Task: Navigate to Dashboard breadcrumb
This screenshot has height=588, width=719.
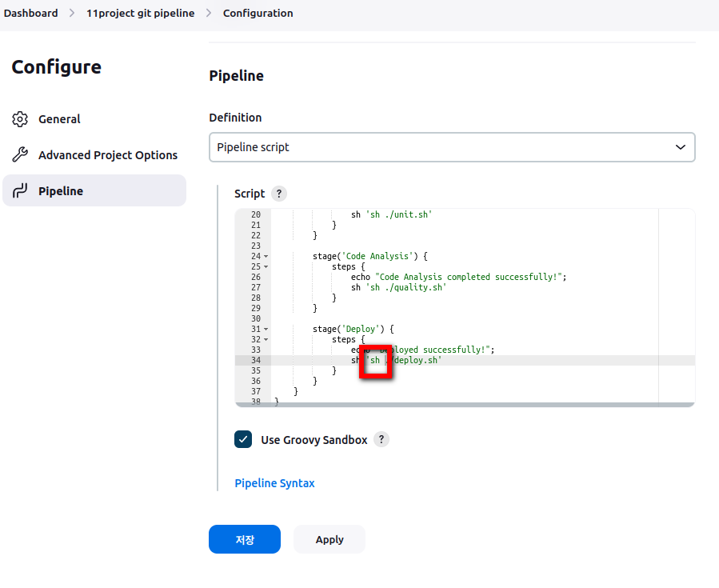Action: (30, 14)
